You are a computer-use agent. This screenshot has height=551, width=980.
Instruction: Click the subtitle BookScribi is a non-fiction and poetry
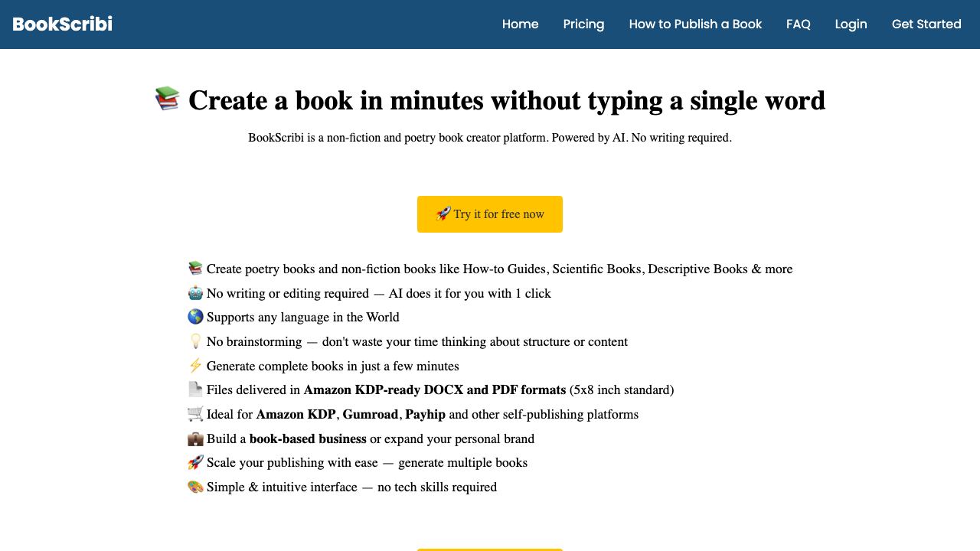coord(490,138)
